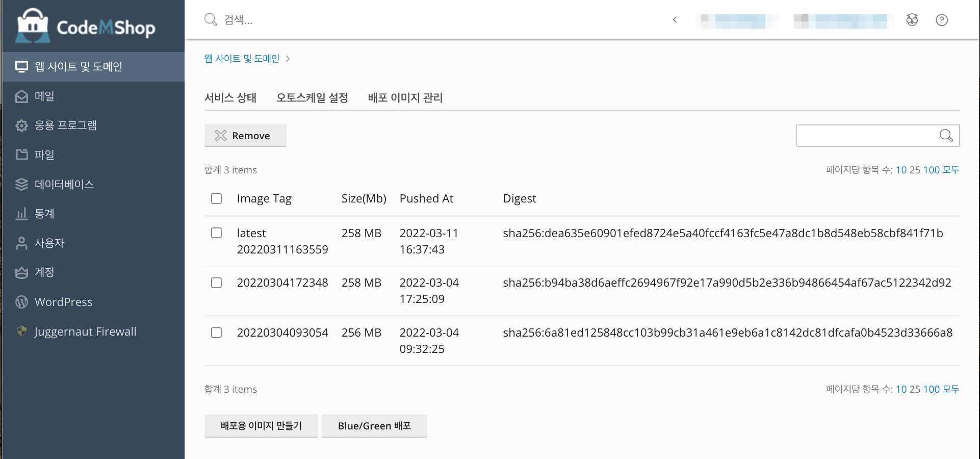Open the Files (파일) folder icon
This screenshot has height=459, width=980.
21,155
